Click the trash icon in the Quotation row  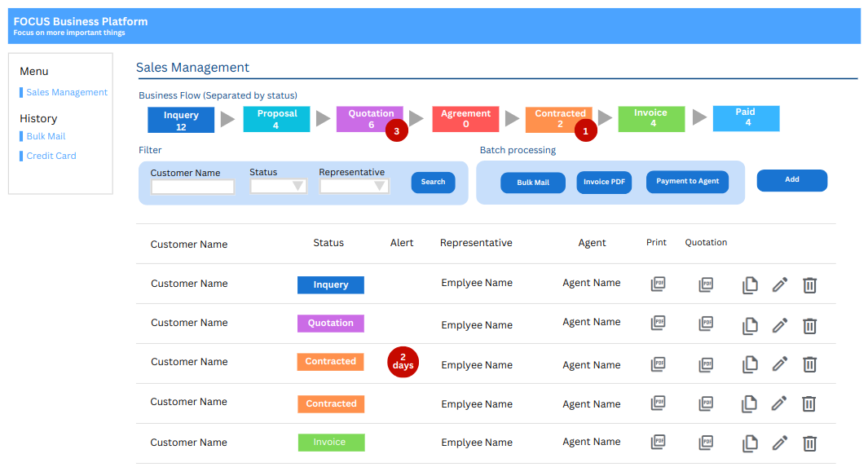point(809,325)
